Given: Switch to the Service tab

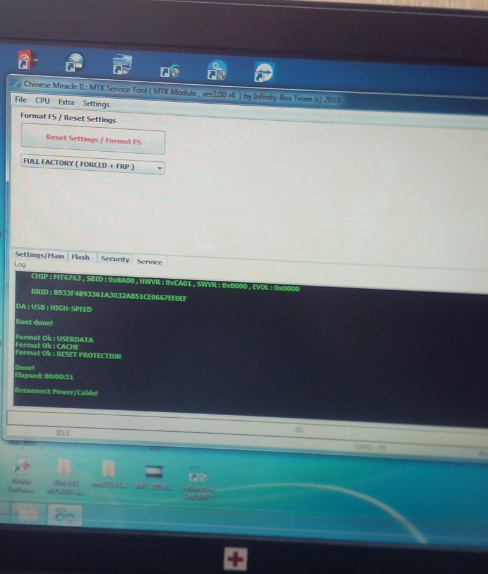Looking at the screenshot, I should pyautogui.click(x=149, y=261).
